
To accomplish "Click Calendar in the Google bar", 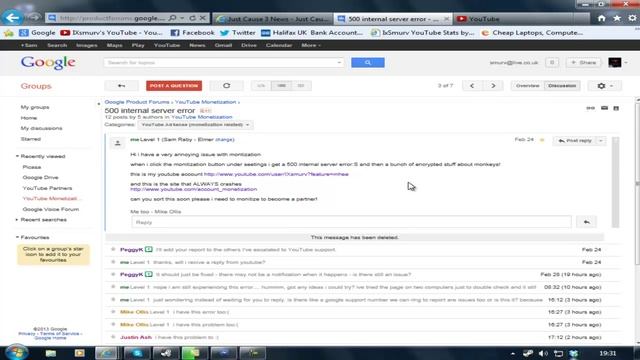I will pos(279,45).
